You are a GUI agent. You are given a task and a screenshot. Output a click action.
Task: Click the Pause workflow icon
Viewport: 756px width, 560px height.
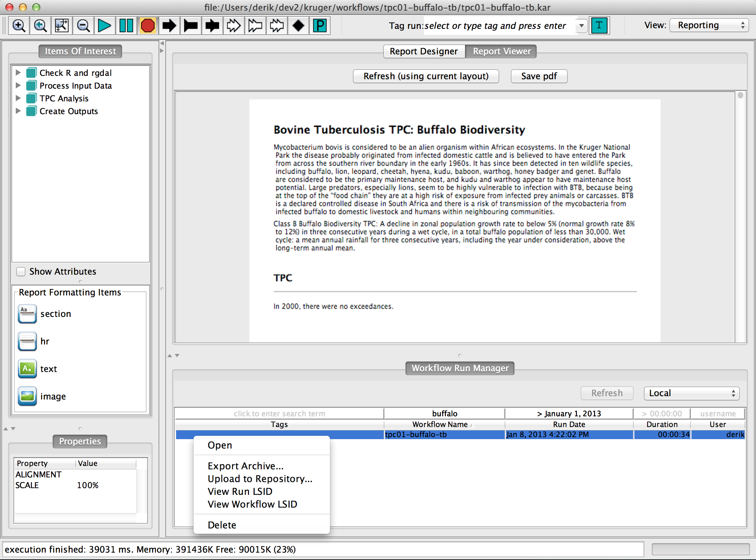tap(125, 25)
